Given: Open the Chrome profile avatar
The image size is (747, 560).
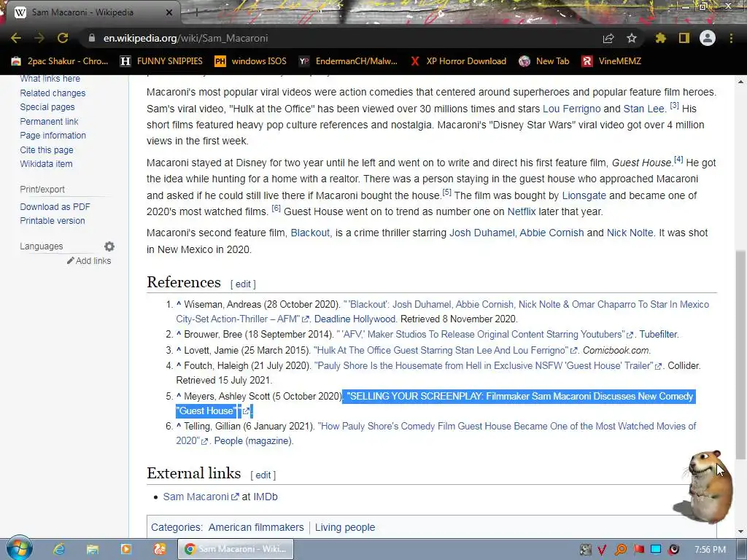Looking at the screenshot, I should pyautogui.click(x=708, y=38).
